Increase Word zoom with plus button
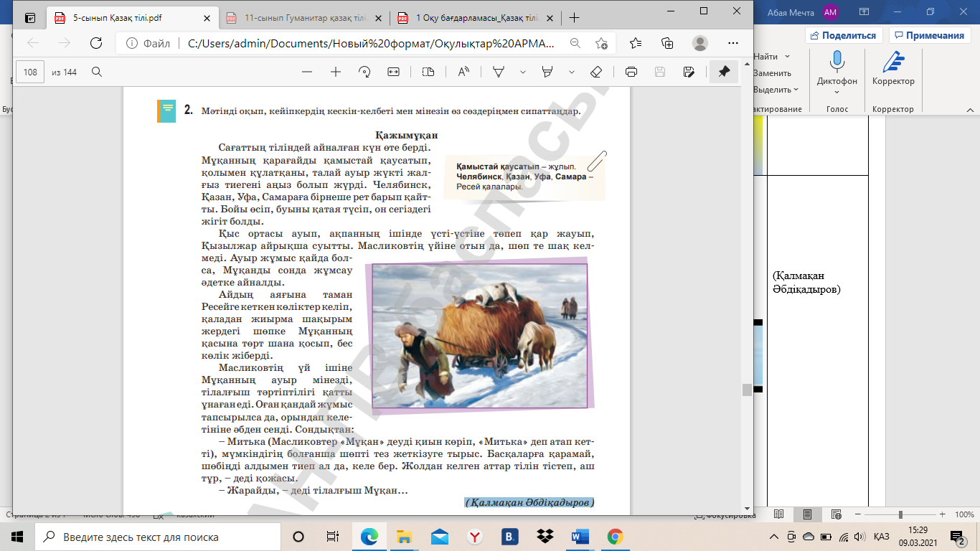The height and width of the screenshot is (551, 980). coord(943,514)
